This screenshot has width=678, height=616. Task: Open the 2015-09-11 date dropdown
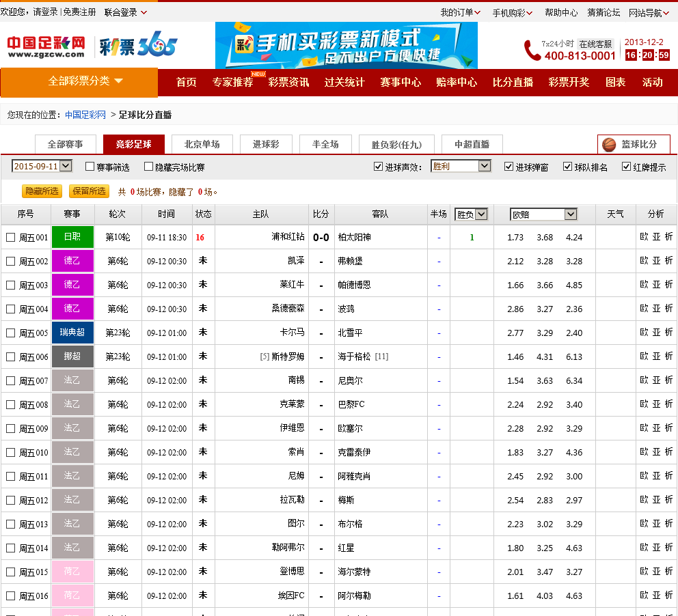pyautogui.click(x=42, y=166)
